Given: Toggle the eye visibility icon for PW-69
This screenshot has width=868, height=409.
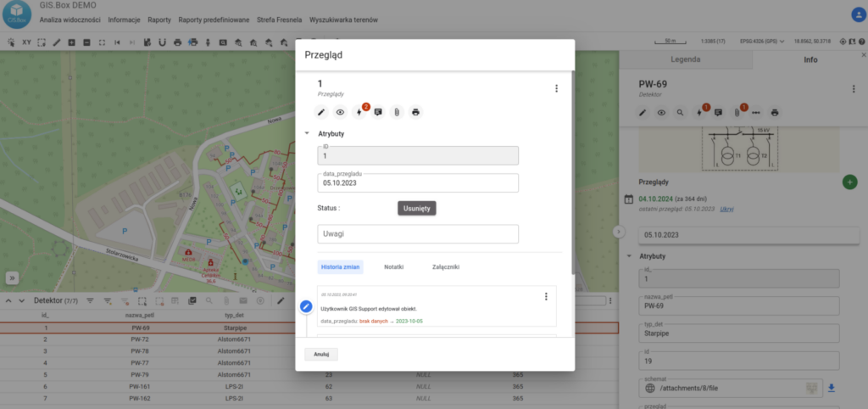Looking at the screenshot, I should click(x=661, y=112).
